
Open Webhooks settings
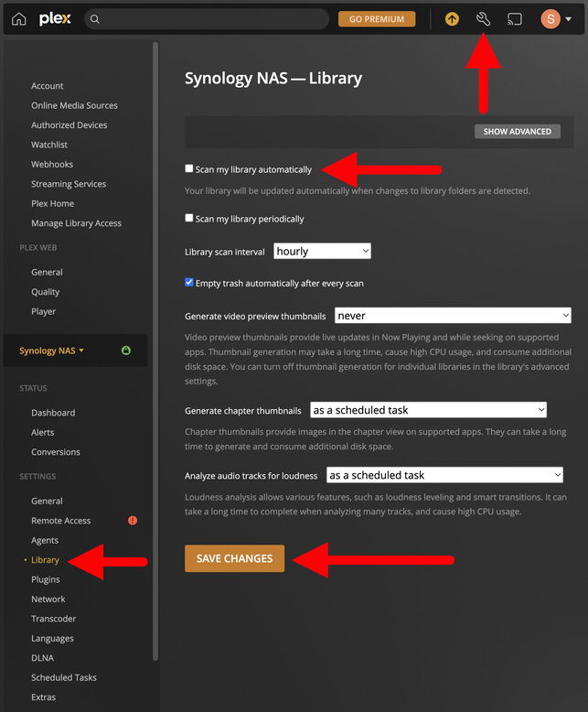click(x=52, y=164)
